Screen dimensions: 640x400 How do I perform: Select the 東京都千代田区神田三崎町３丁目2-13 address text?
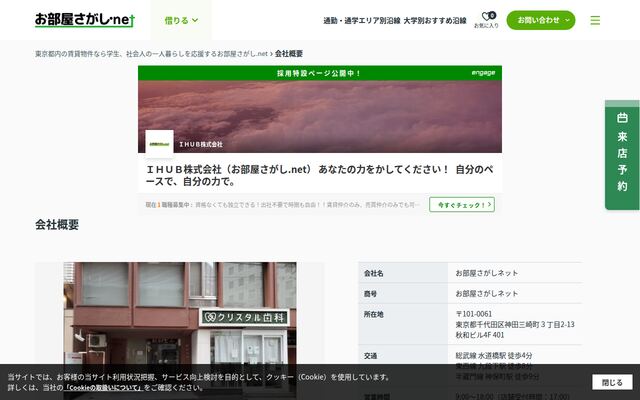tap(515, 324)
